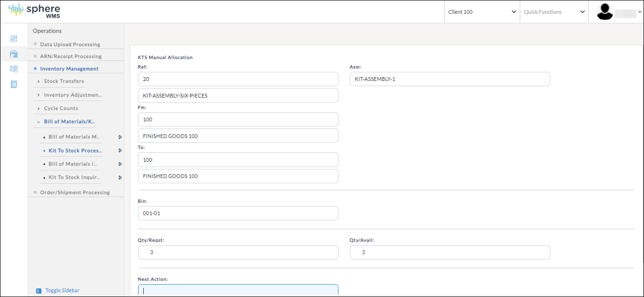Open the Client 100 dropdown
644x297 pixels.
pyautogui.click(x=482, y=12)
